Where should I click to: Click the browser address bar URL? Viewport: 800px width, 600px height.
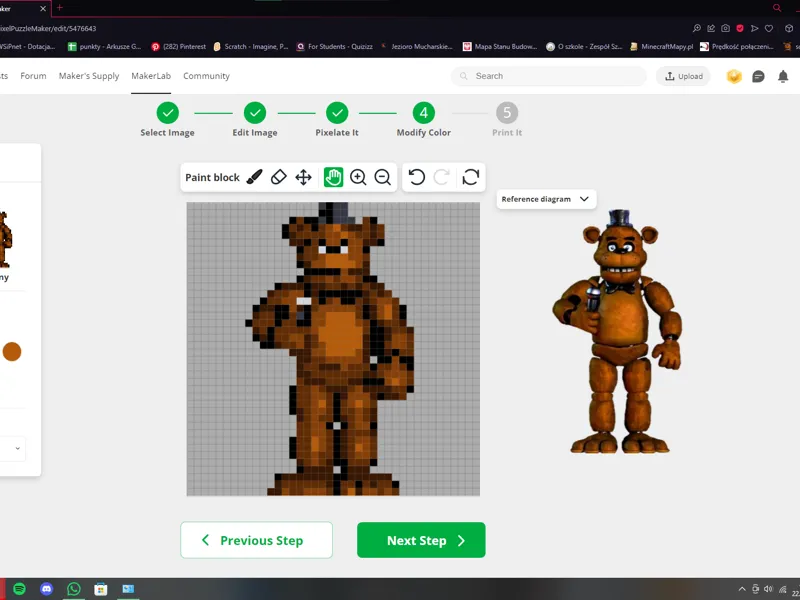click(48, 29)
